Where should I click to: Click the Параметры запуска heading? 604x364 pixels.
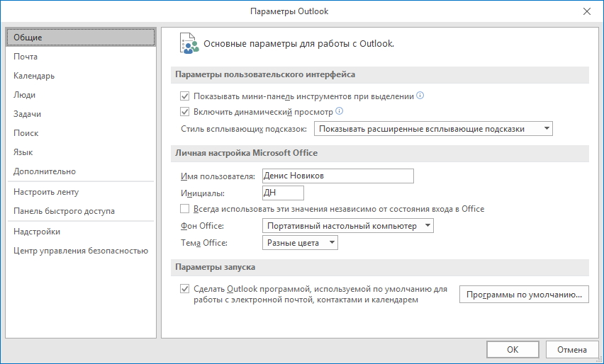(215, 267)
